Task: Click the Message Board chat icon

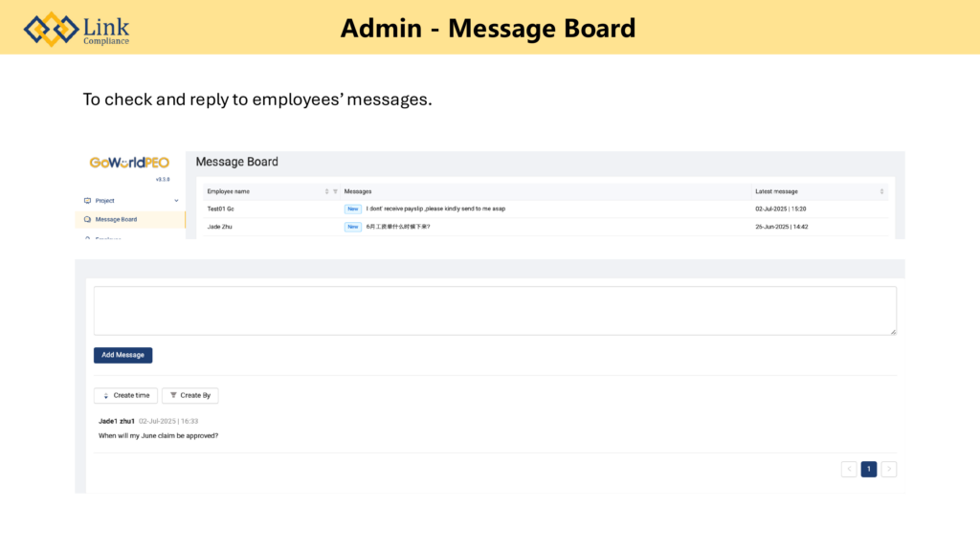Action: (88, 219)
